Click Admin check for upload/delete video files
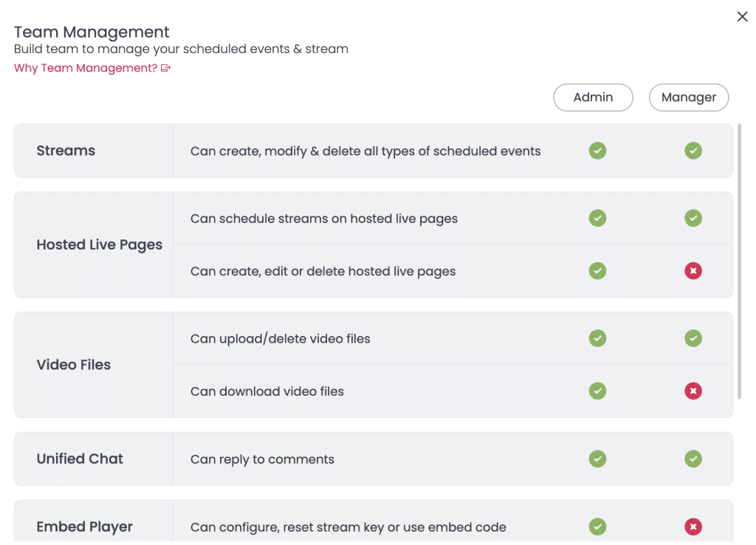 click(x=597, y=338)
